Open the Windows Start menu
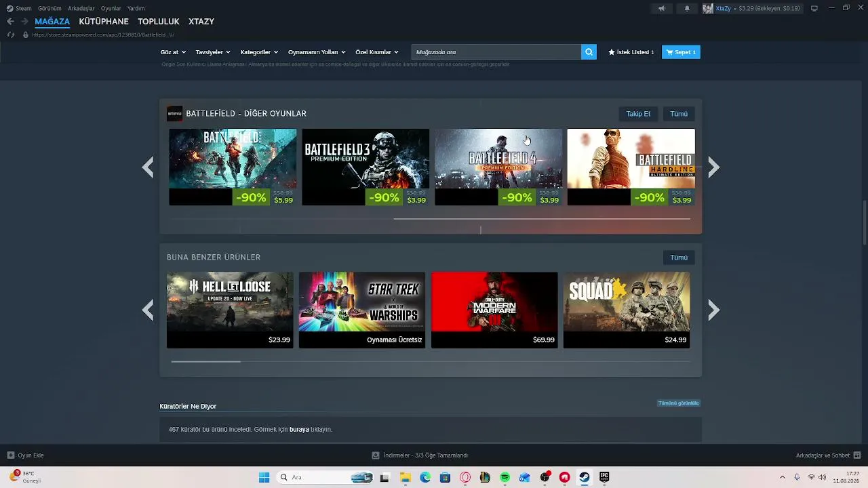Screen dimensions: 868x488 click(x=264, y=477)
